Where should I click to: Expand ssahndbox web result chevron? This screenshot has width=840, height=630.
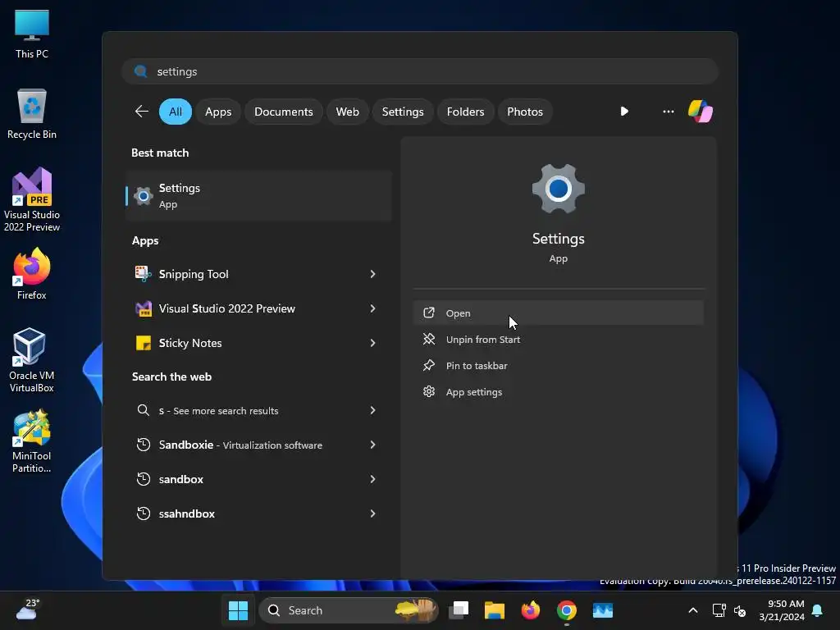pos(372,514)
